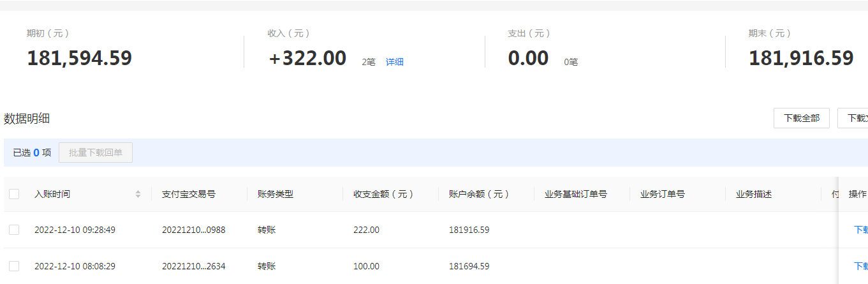This screenshot has width=868, height=284.
Task: Click the 2笔 income count
Action: (369, 62)
